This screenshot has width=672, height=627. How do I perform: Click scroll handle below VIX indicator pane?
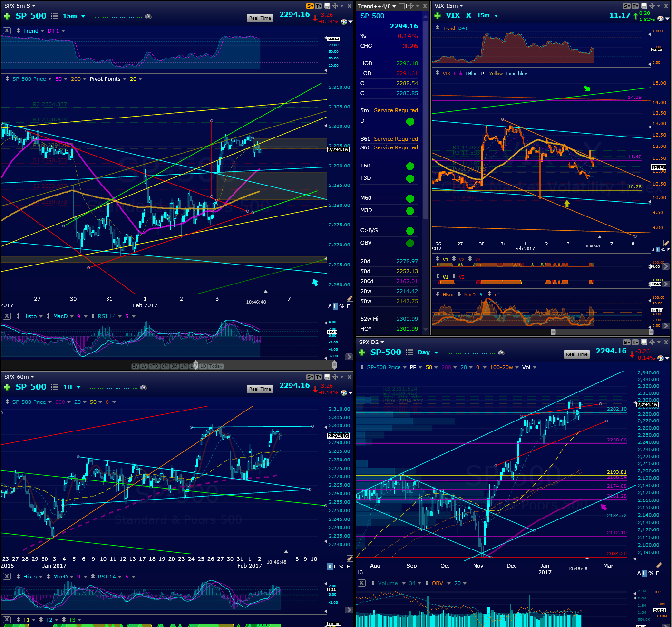coord(553,332)
